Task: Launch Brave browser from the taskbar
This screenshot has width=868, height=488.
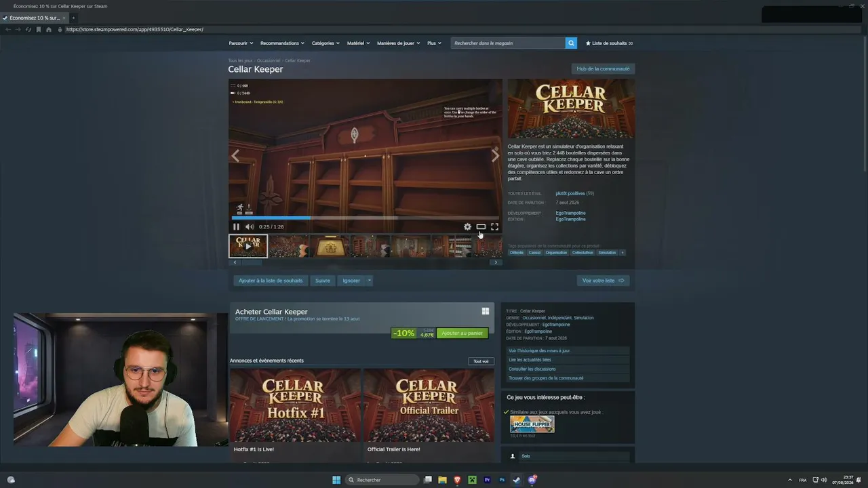Action: tap(457, 480)
